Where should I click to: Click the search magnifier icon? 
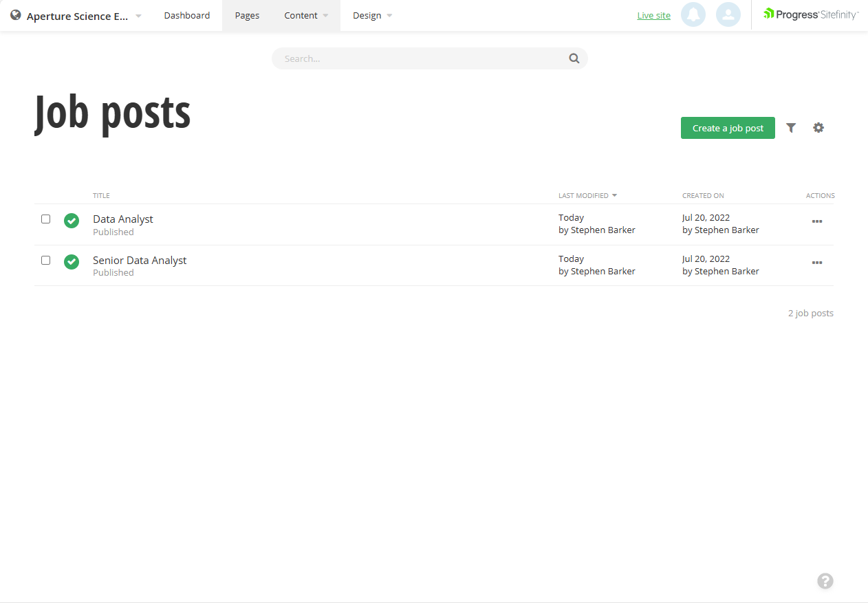(x=574, y=58)
